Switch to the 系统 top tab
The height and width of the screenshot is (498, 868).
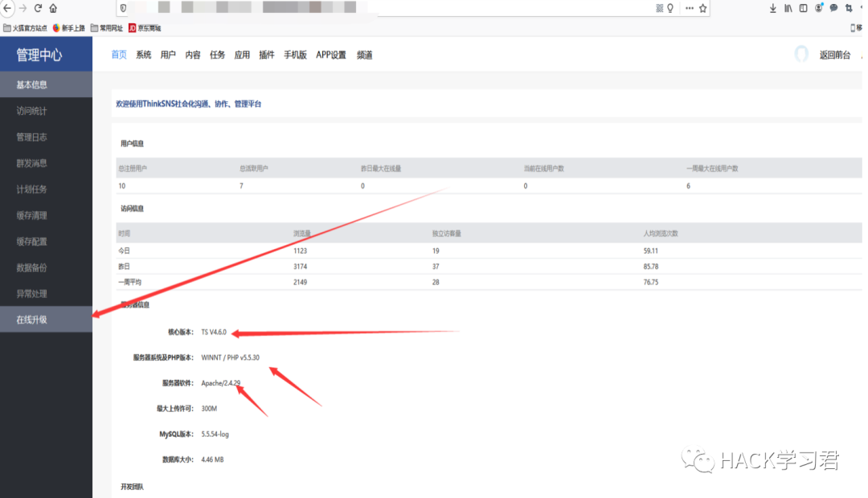[x=143, y=55]
